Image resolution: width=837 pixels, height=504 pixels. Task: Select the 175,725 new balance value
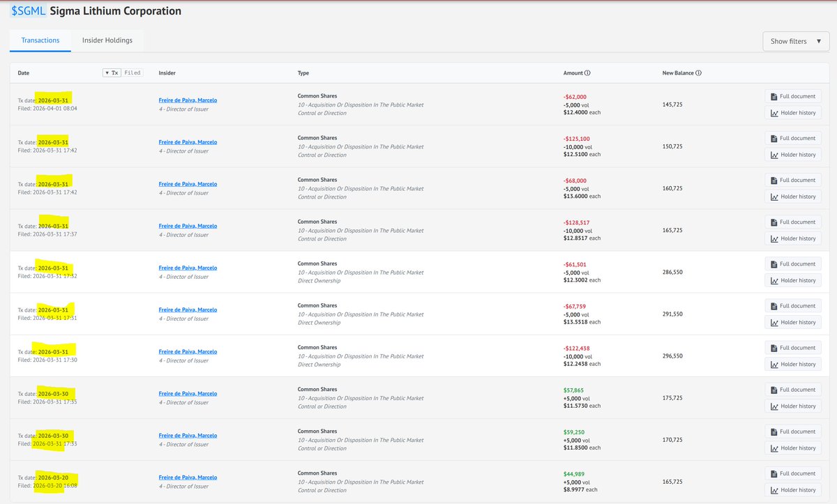672,397
